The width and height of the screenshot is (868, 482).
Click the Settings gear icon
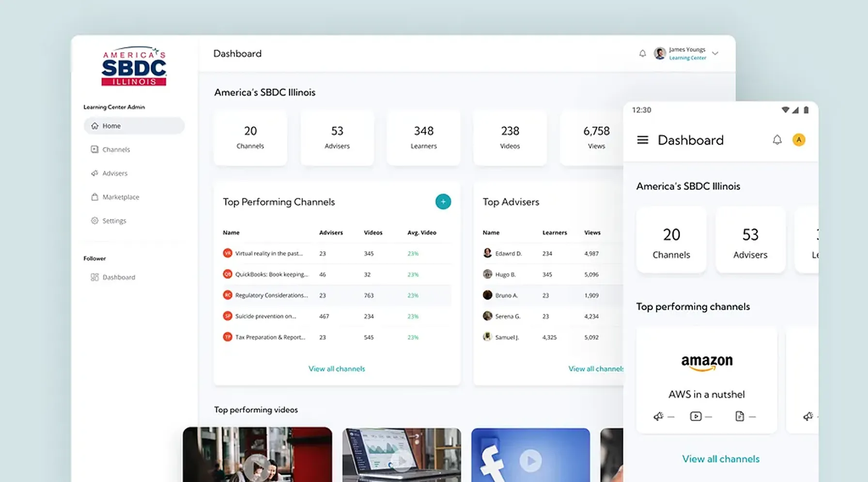click(x=94, y=221)
